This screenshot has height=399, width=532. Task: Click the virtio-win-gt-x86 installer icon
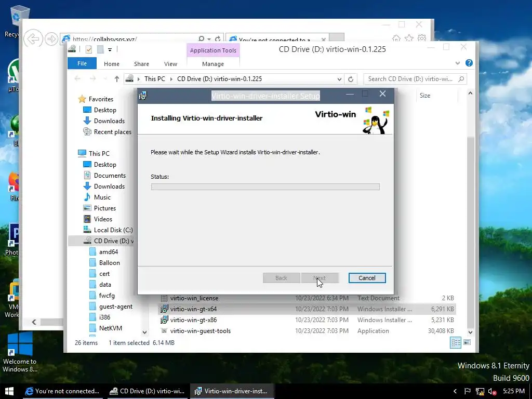pyautogui.click(x=164, y=320)
